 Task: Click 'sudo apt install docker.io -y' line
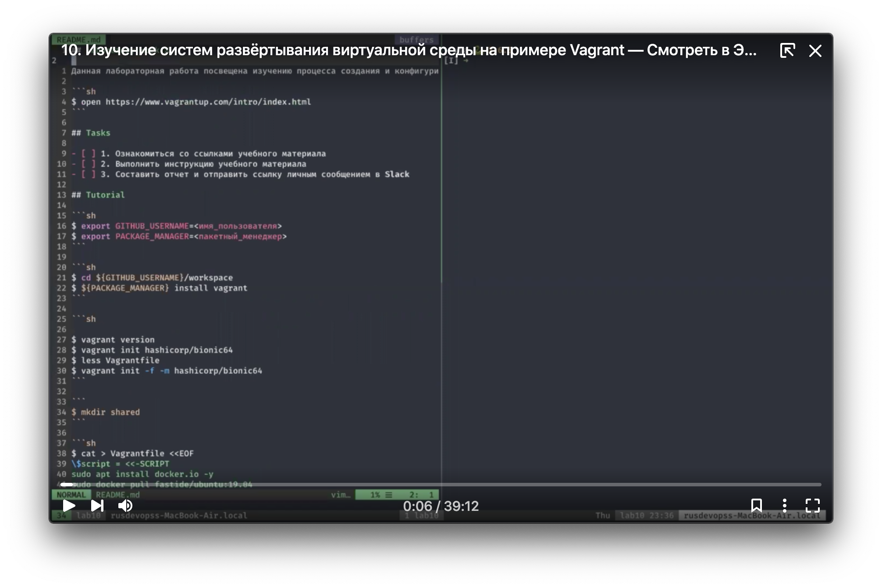tap(142, 474)
